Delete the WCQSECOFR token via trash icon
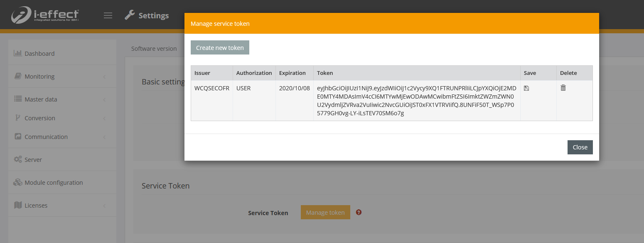 [x=563, y=88]
